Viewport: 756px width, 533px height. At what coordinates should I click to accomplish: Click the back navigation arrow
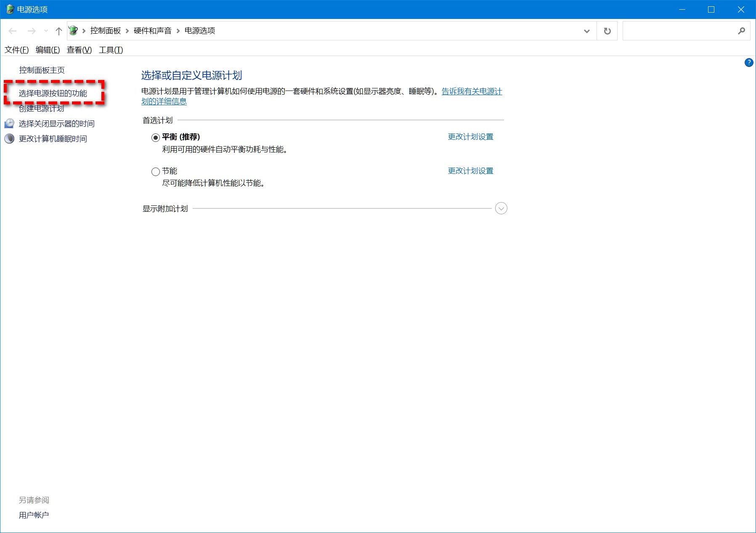click(x=12, y=30)
